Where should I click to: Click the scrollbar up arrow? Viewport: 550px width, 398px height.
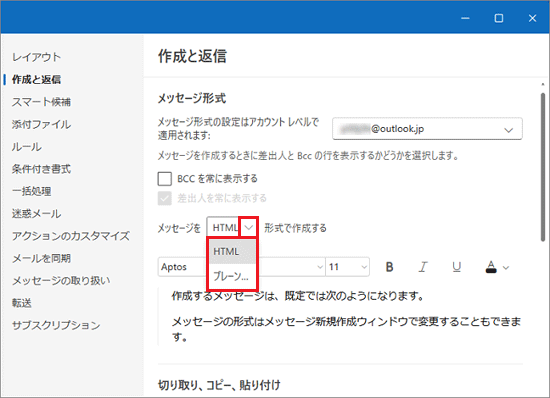click(543, 84)
